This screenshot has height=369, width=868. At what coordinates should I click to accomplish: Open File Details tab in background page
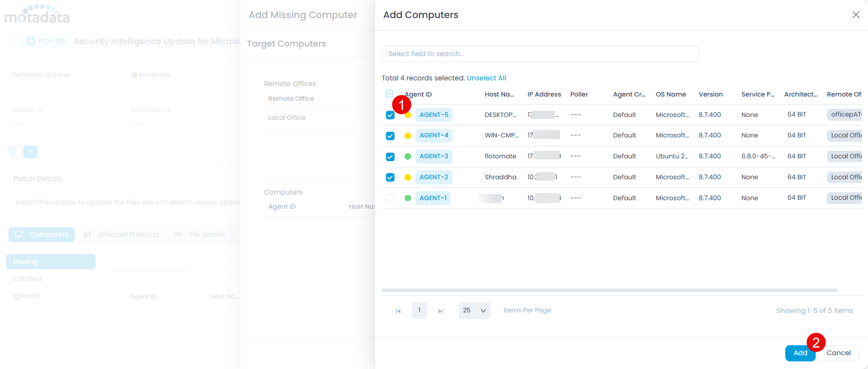click(x=200, y=234)
